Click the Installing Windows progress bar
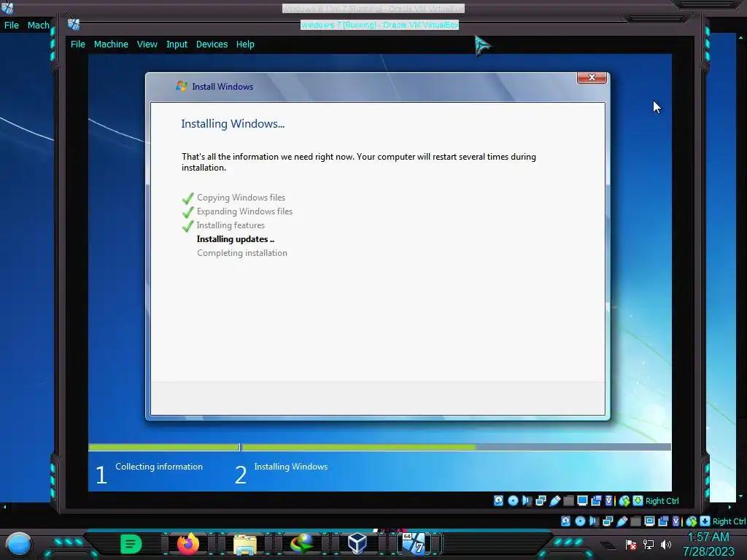The width and height of the screenshot is (747, 560). tap(457, 447)
